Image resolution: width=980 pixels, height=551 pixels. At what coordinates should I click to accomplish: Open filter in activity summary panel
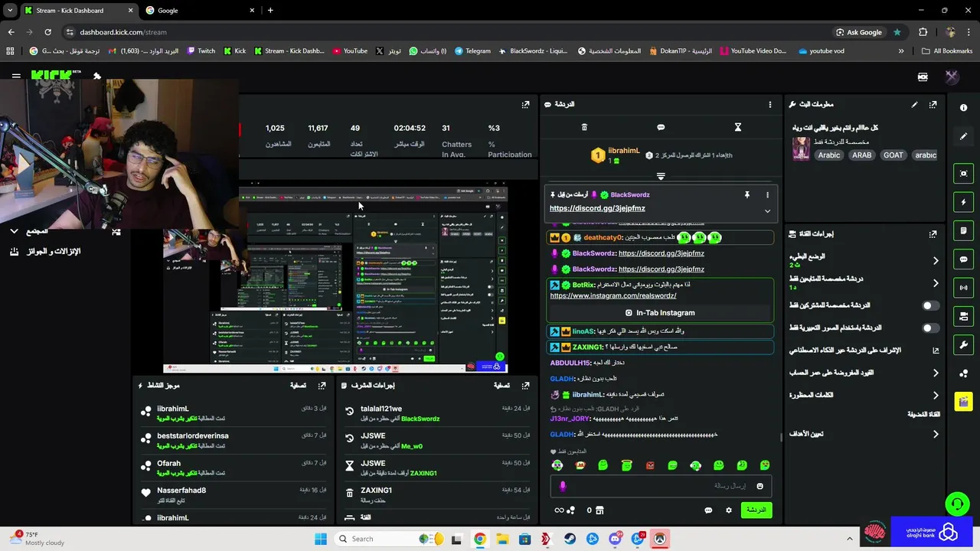(x=299, y=386)
